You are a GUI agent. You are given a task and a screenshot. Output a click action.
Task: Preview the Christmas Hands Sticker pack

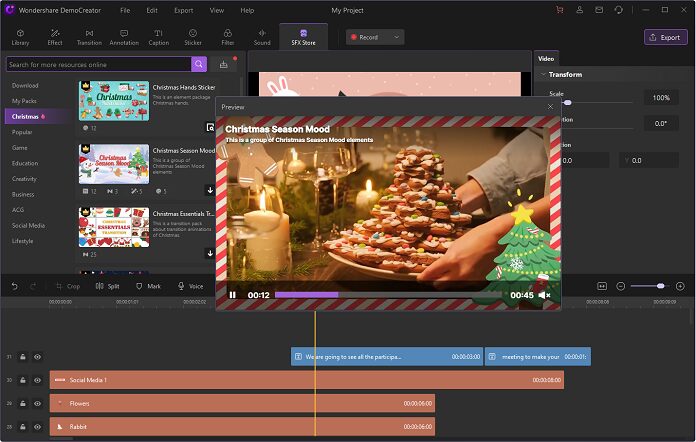(210, 127)
